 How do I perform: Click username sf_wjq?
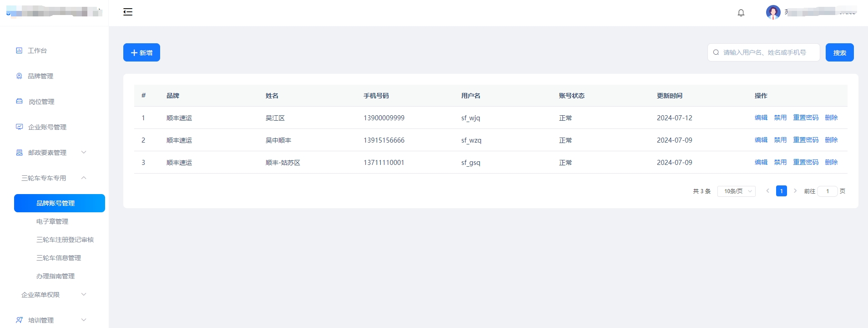point(471,118)
